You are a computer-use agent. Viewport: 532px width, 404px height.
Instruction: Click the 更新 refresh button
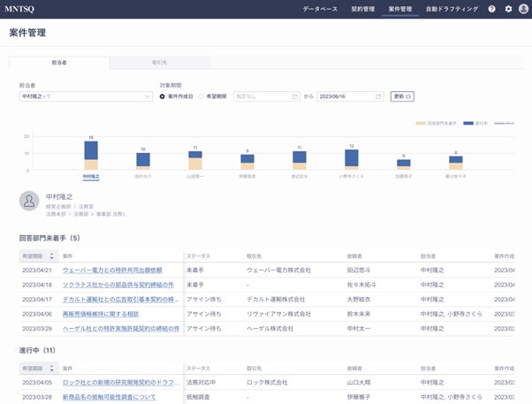[402, 95]
